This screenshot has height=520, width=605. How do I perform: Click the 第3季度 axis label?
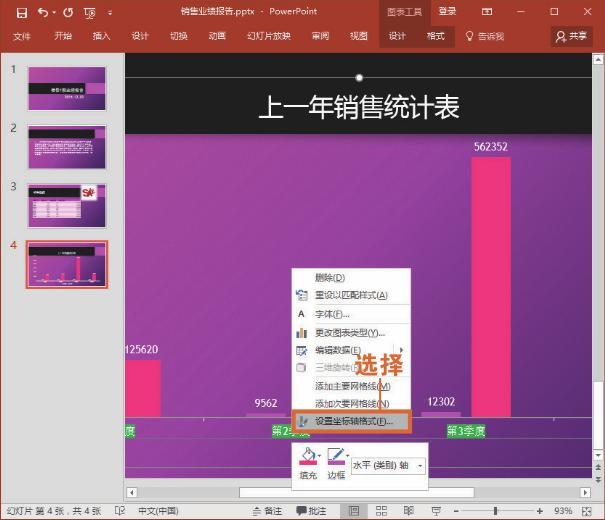[x=466, y=431]
